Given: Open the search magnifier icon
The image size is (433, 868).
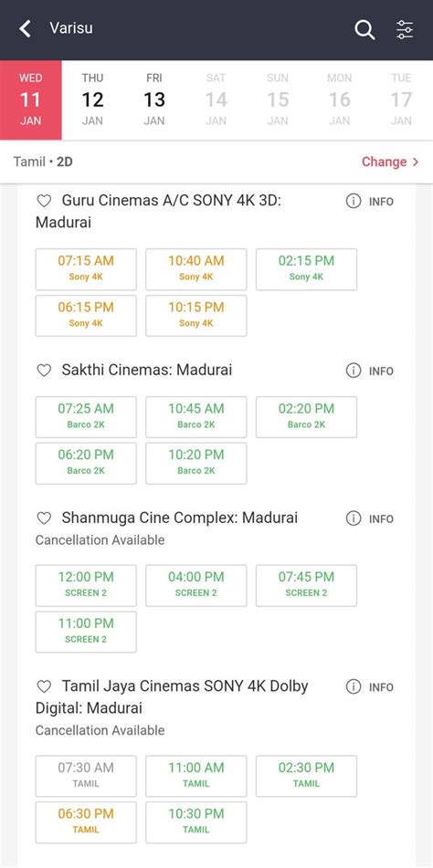Looking at the screenshot, I should (x=364, y=29).
